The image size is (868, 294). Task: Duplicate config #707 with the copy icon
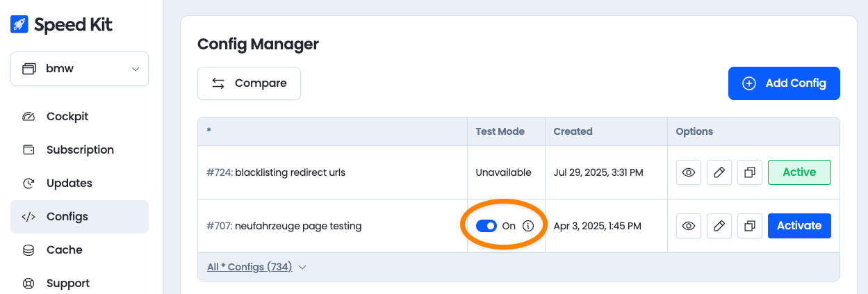[x=750, y=226]
